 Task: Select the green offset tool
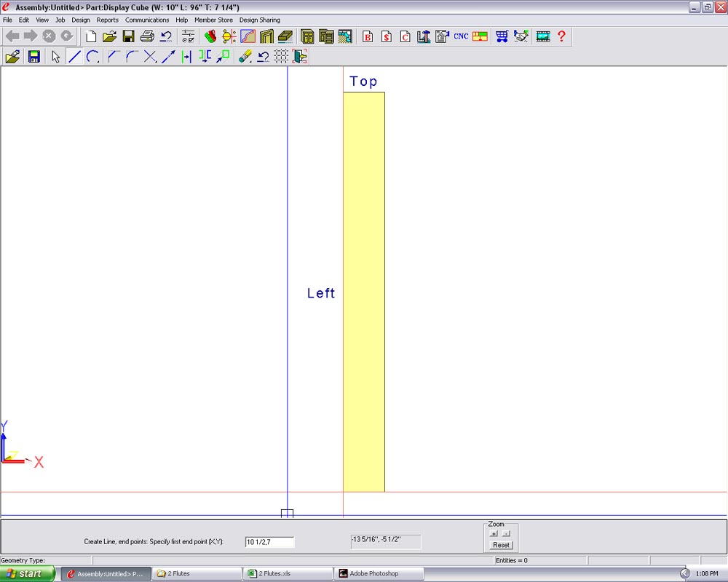tap(186, 57)
